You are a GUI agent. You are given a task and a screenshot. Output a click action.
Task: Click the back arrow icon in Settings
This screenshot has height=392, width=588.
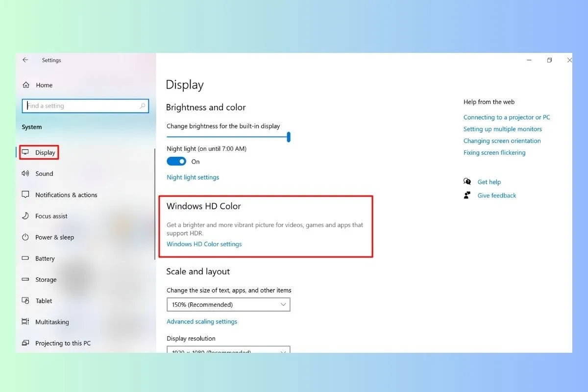coord(25,60)
